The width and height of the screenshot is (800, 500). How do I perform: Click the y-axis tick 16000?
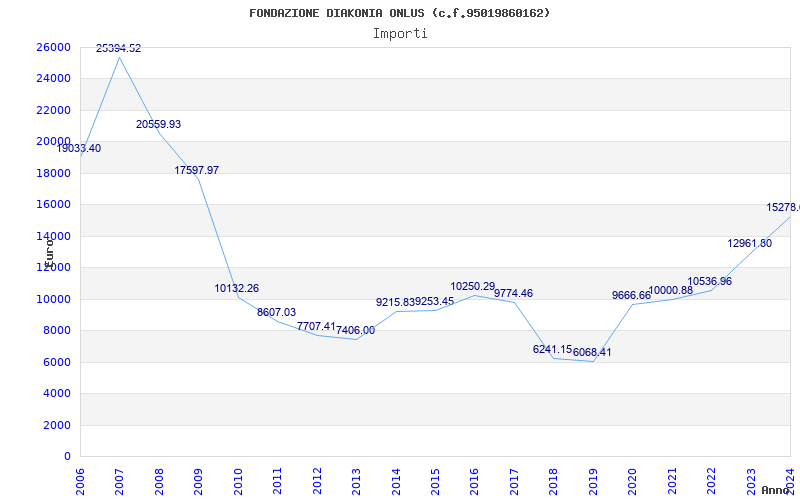(54, 205)
